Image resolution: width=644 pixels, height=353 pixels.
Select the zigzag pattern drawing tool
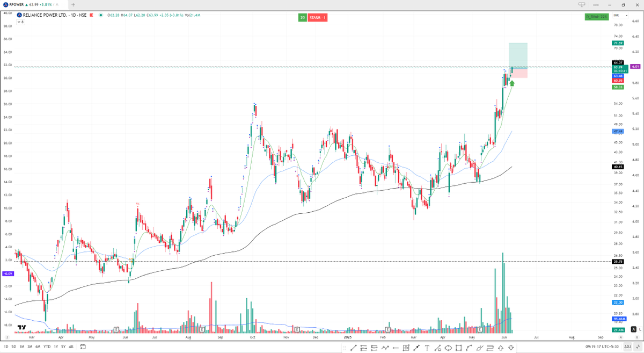click(x=385, y=348)
